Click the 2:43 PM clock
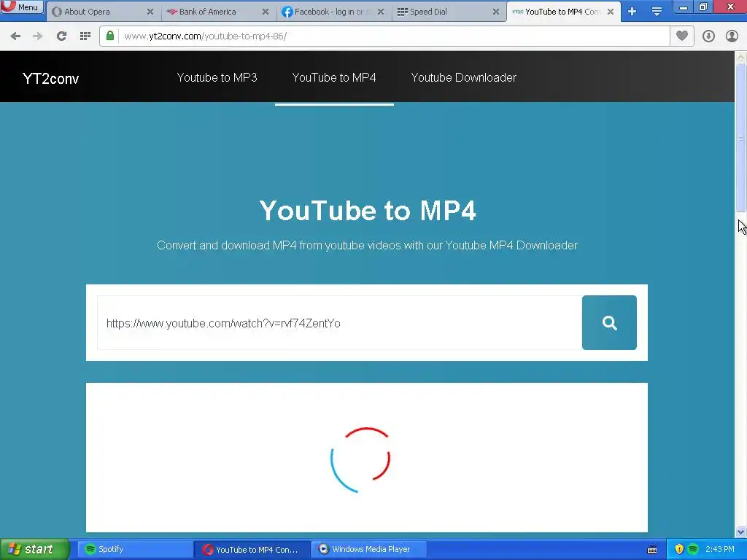This screenshot has height=560, width=747. (720, 550)
